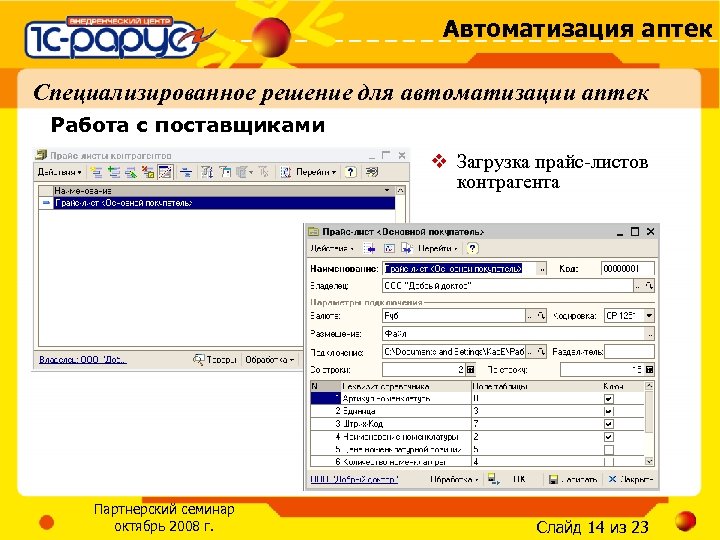Click into Наименование input field
This screenshot has width=720, height=540.
[460, 269]
